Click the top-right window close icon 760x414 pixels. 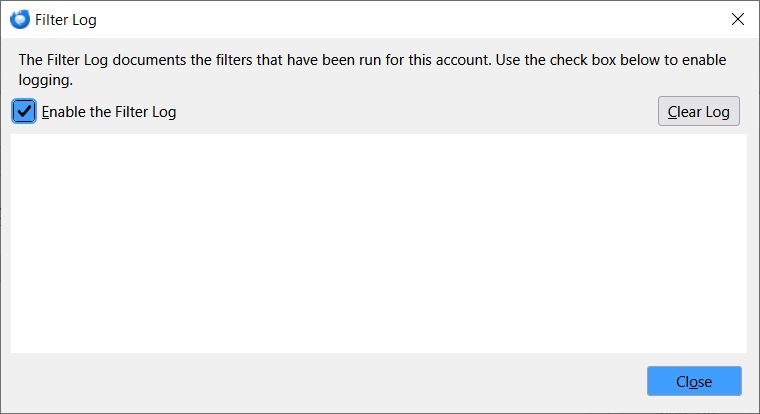click(x=738, y=19)
